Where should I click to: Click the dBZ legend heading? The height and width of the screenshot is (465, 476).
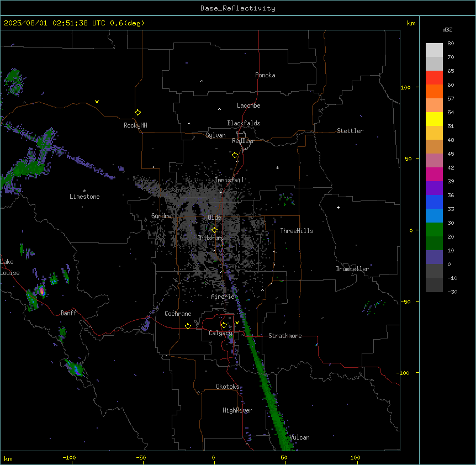(447, 29)
